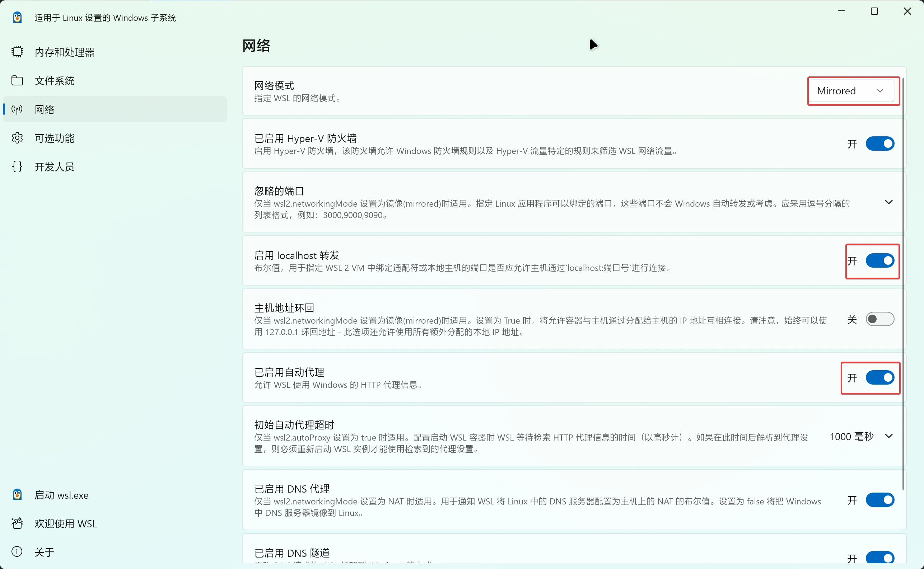The height and width of the screenshot is (569, 924).
Task: Click the 已启用 DNS 代理 title
Action: pos(292,489)
